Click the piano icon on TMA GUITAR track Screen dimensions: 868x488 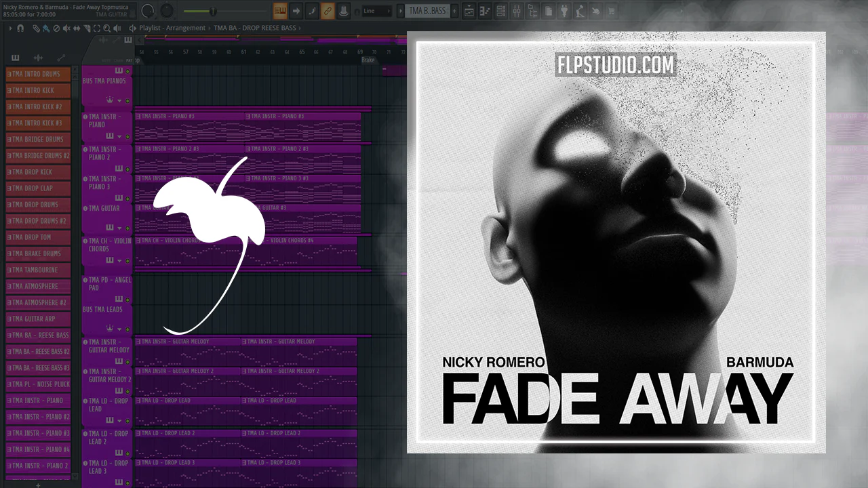click(110, 228)
